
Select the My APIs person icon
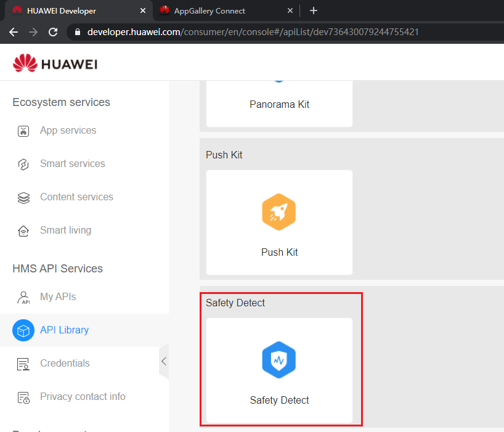click(x=23, y=296)
